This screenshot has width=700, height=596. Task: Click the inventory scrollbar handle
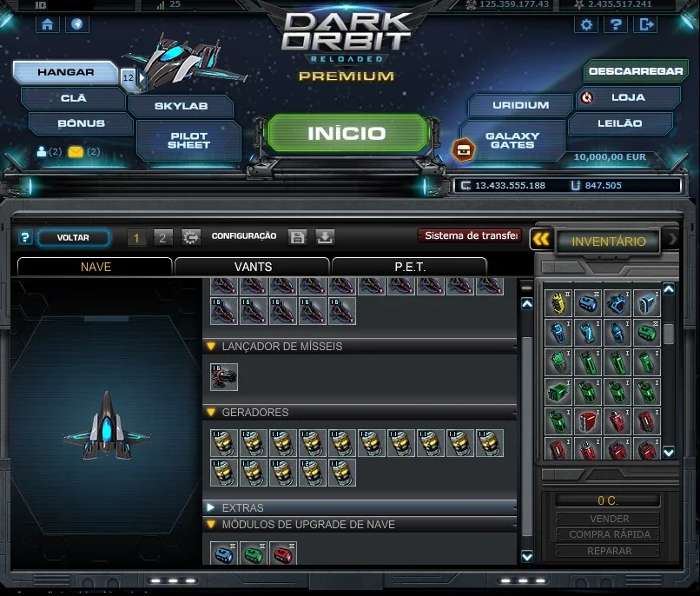pos(669,334)
